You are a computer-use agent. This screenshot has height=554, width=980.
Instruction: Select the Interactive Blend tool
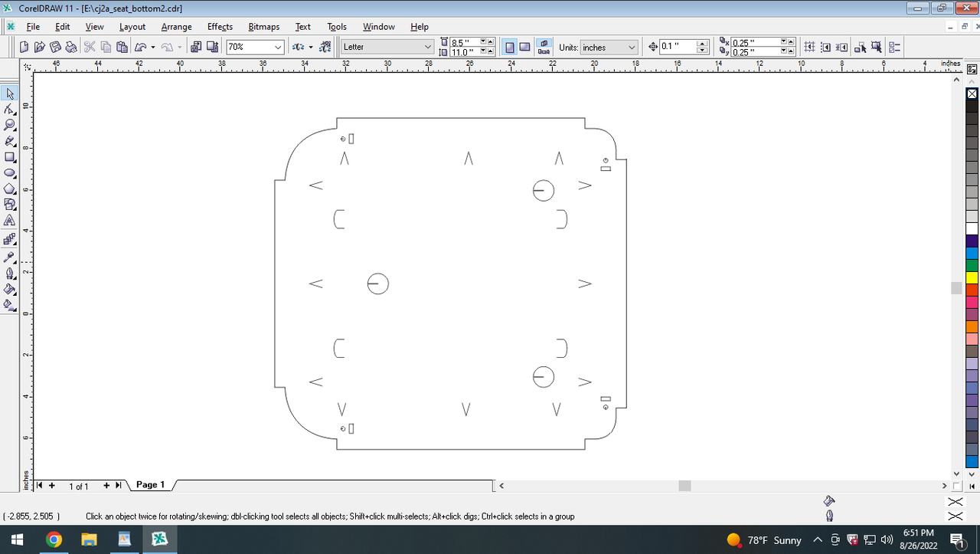pos(10,239)
